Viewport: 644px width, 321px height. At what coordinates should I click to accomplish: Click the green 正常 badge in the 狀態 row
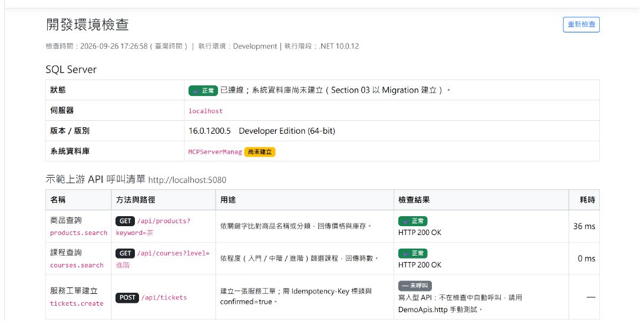203,91
